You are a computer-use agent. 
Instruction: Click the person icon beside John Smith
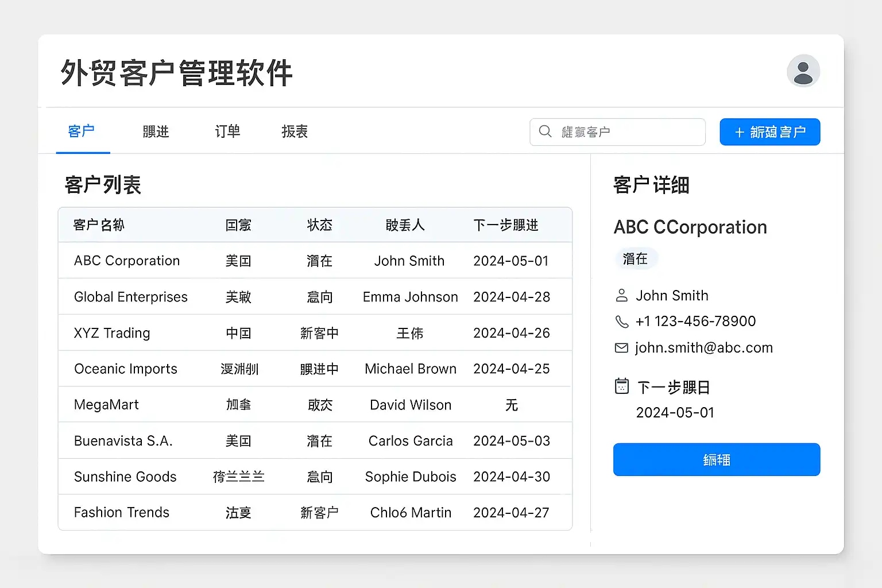621,296
